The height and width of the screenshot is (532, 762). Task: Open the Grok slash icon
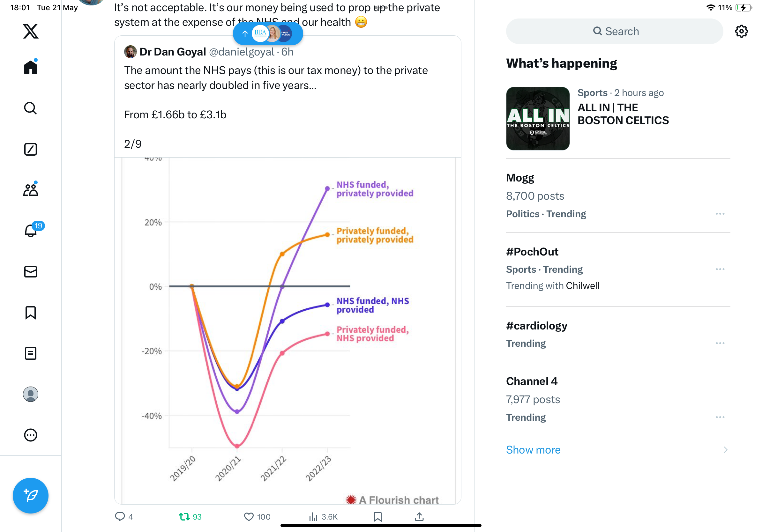[31, 149]
